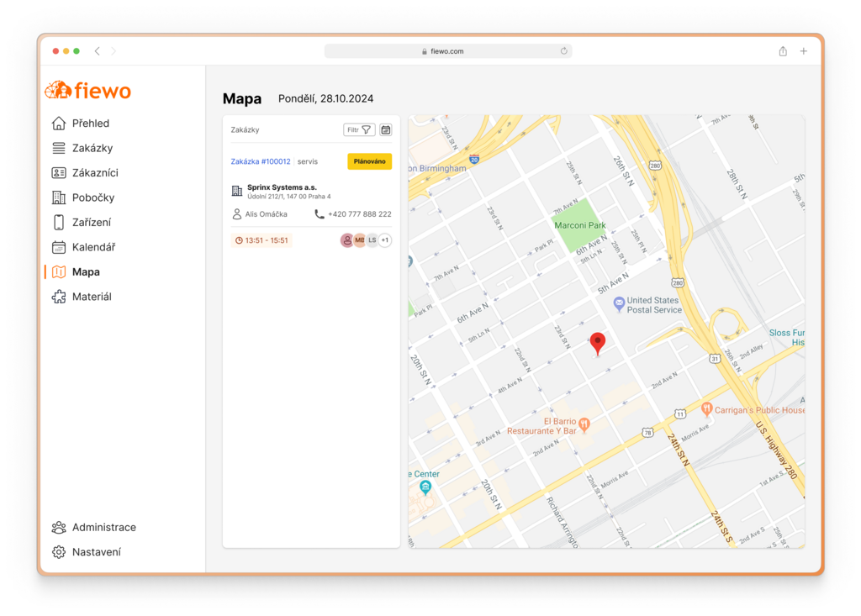Go forward with browser forward arrow

(114, 51)
